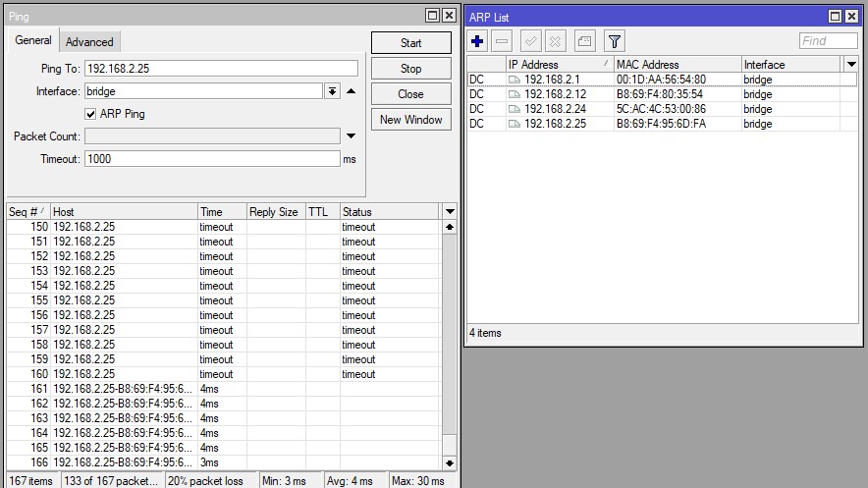Sort by Status column header
Viewport: 868px width, 488px height.
pyautogui.click(x=390, y=212)
